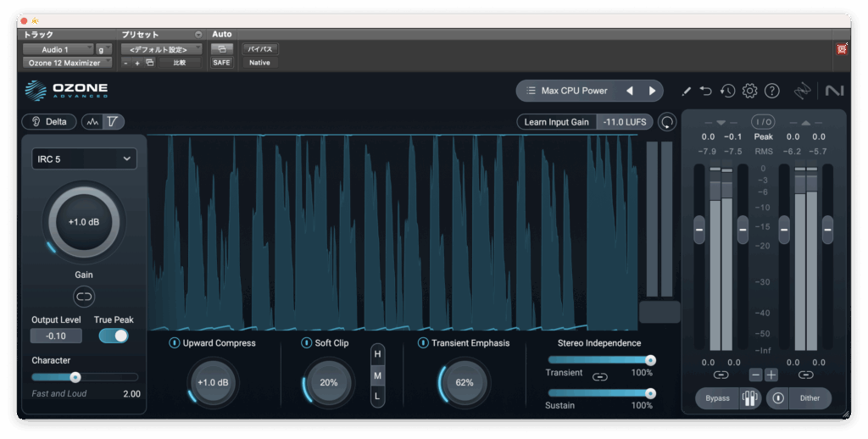
Task: Toggle the True Peak switch
Action: pos(114,336)
